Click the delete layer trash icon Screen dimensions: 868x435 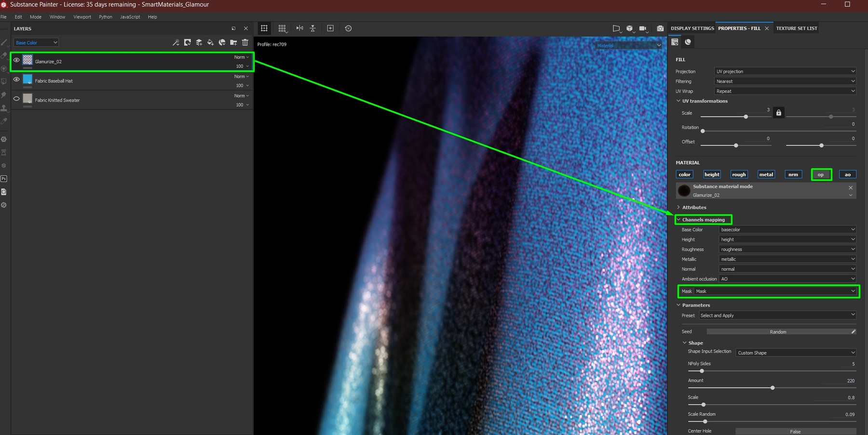(x=245, y=42)
